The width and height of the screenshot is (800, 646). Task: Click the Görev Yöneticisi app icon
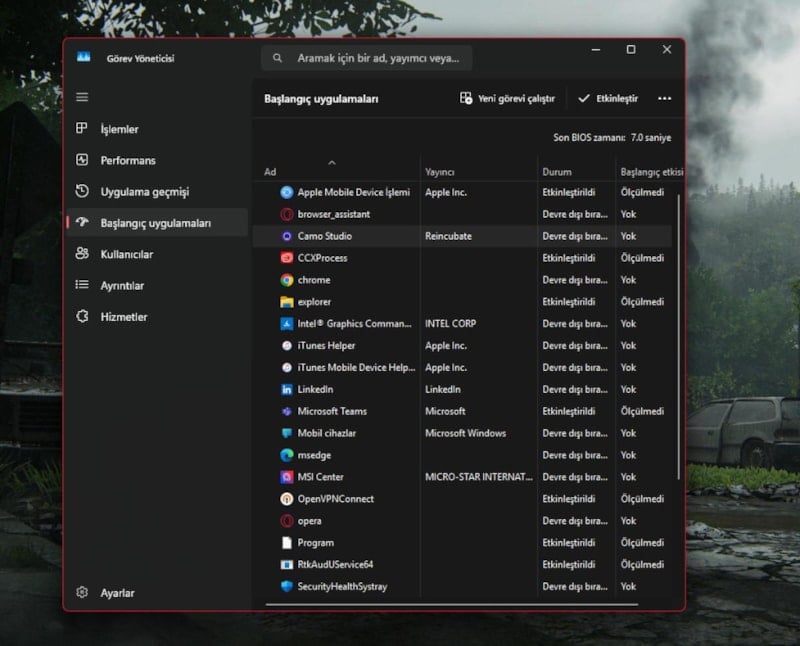coord(84,58)
